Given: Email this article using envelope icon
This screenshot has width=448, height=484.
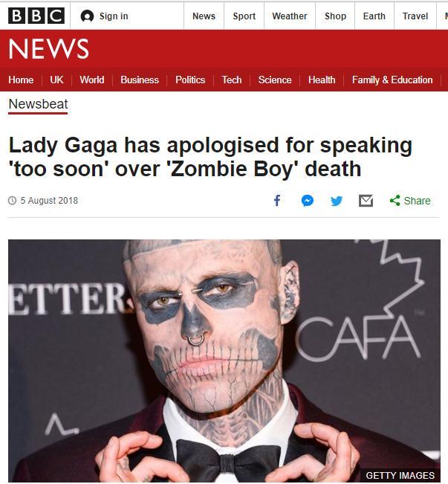Looking at the screenshot, I should 366,201.
